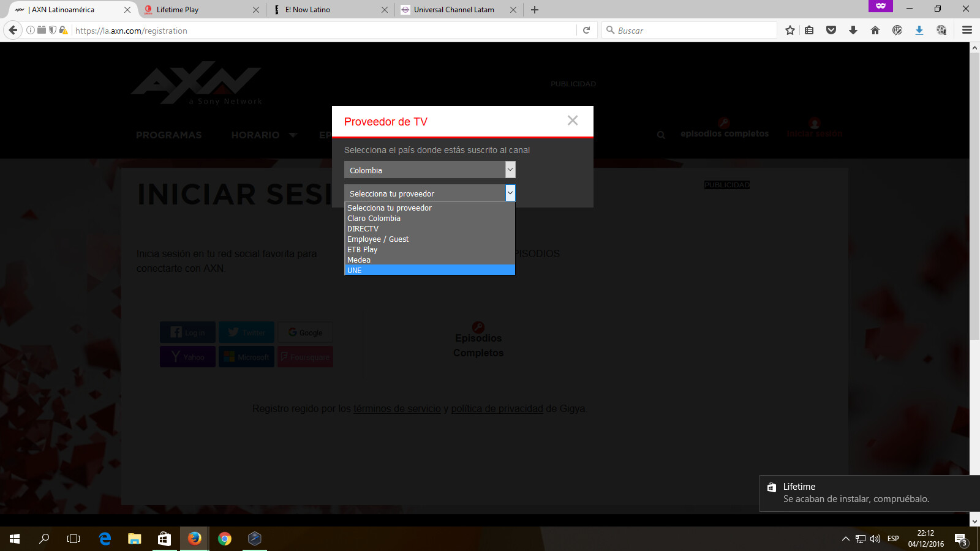Log in with Yahoo button
Viewport: 980px width, 551px height.
click(187, 356)
